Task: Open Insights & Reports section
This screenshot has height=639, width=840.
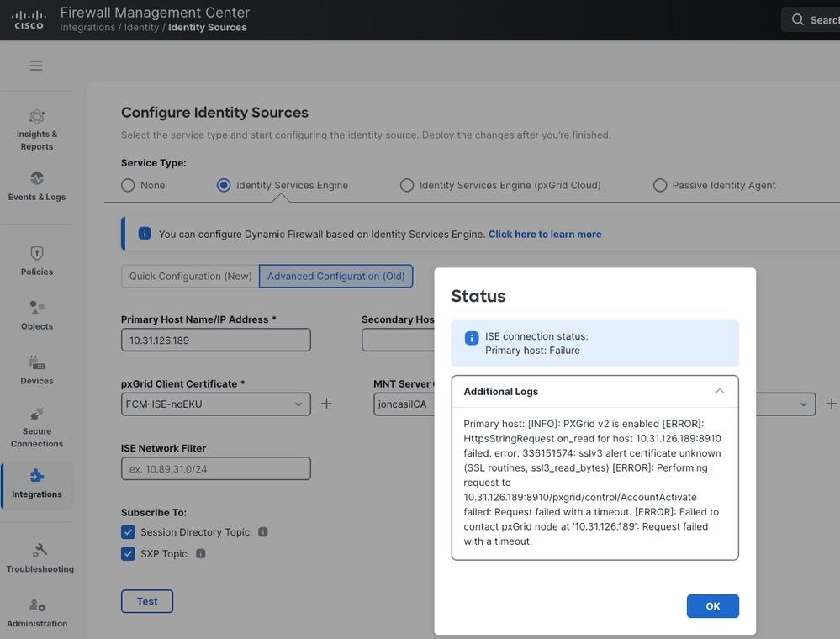Action: 37,129
